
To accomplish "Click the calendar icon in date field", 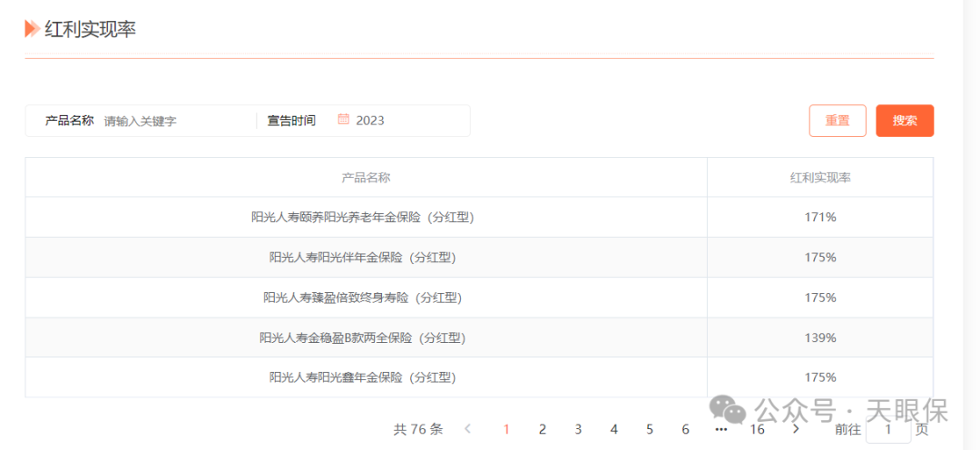I will click(x=344, y=120).
